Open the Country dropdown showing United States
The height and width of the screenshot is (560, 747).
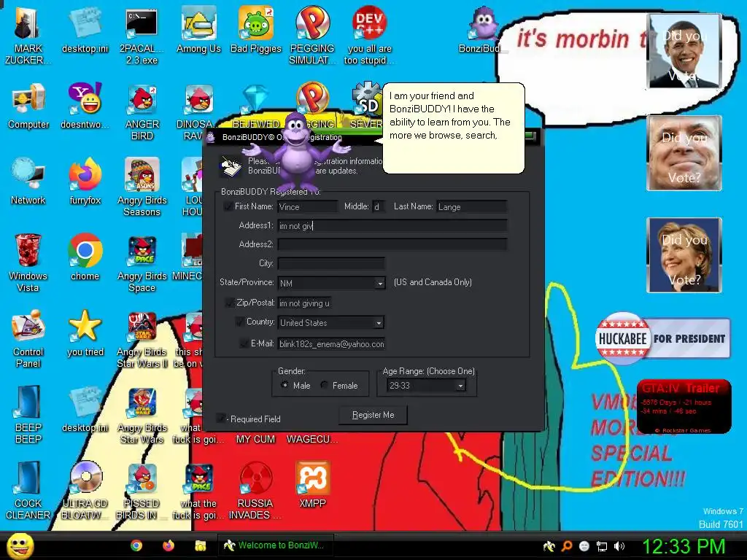point(332,323)
